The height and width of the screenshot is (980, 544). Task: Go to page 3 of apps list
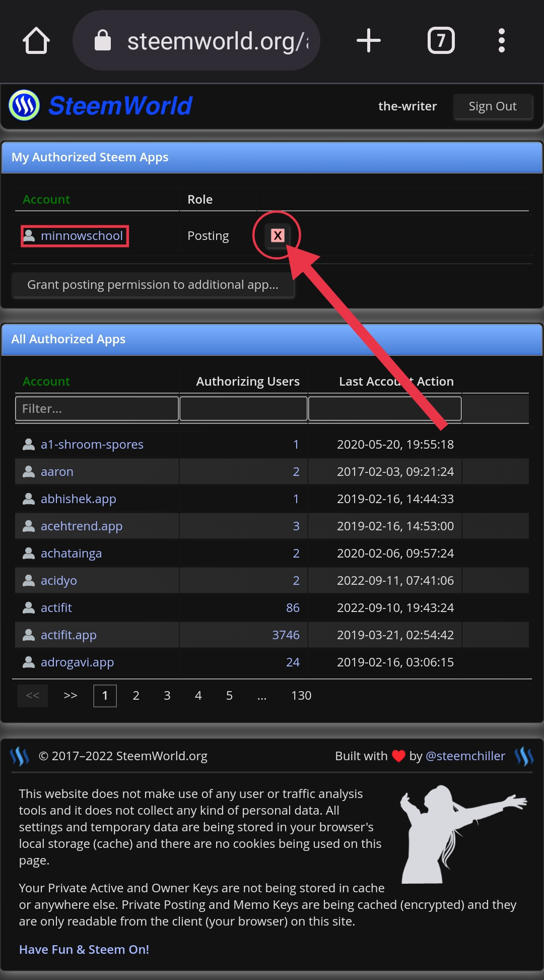(x=167, y=696)
